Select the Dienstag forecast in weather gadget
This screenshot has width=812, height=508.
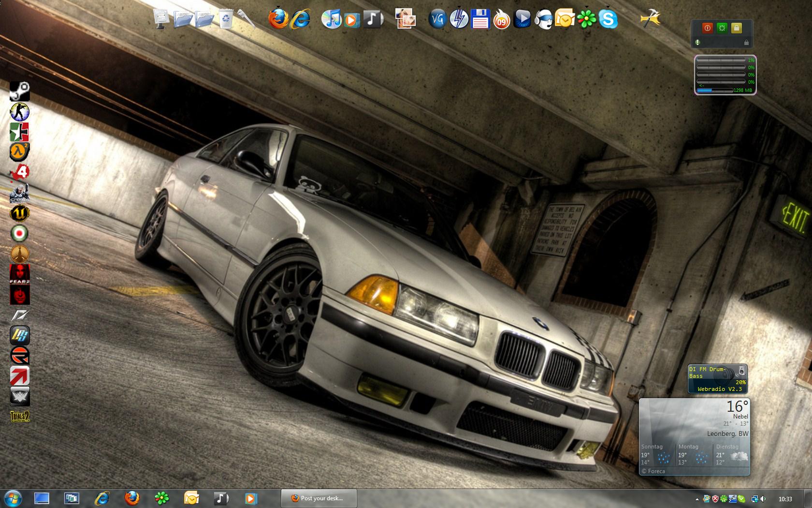[x=732, y=455]
